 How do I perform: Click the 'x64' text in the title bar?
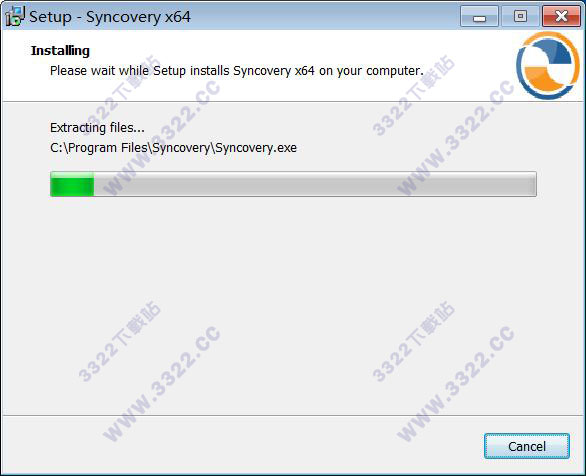coord(178,17)
